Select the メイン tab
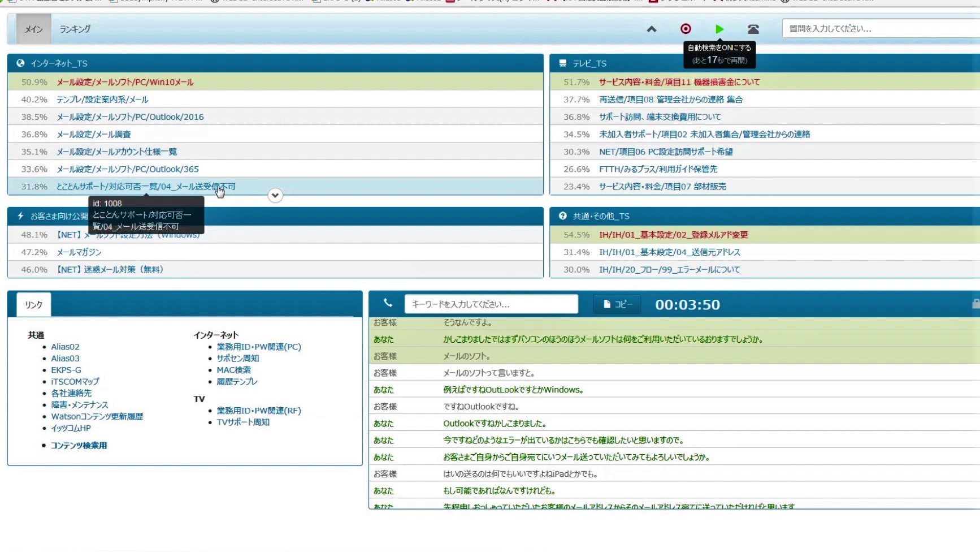 [33, 29]
